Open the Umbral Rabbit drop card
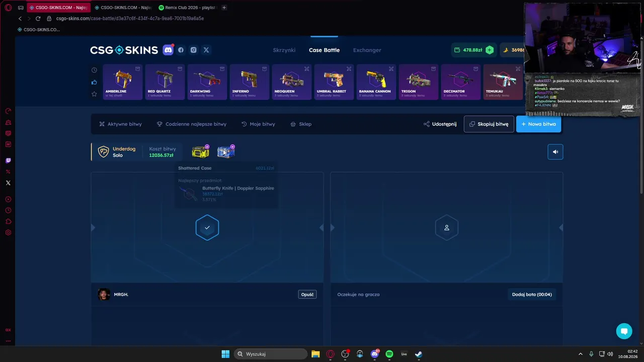 coord(334,82)
